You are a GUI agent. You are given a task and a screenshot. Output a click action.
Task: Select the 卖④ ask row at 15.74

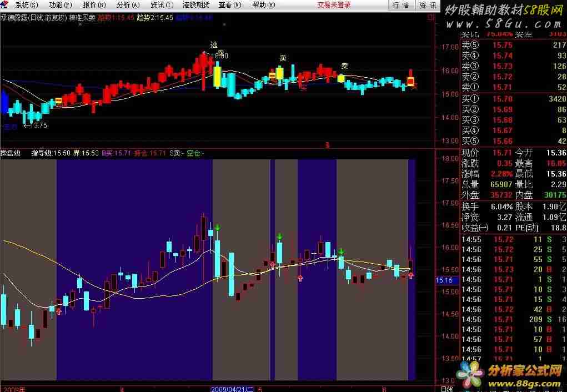(x=514, y=56)
